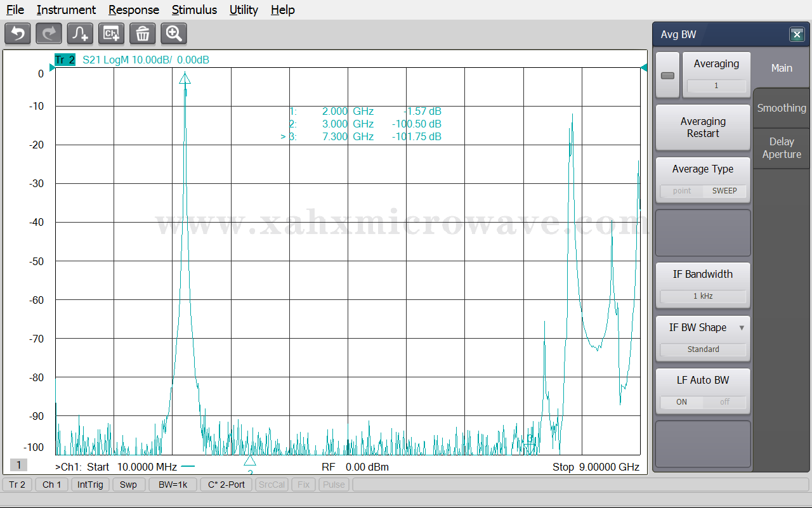Click the Averaging Restart button
Screen dimensions: 812x508
pyautogui.click(x=703, y=127)
